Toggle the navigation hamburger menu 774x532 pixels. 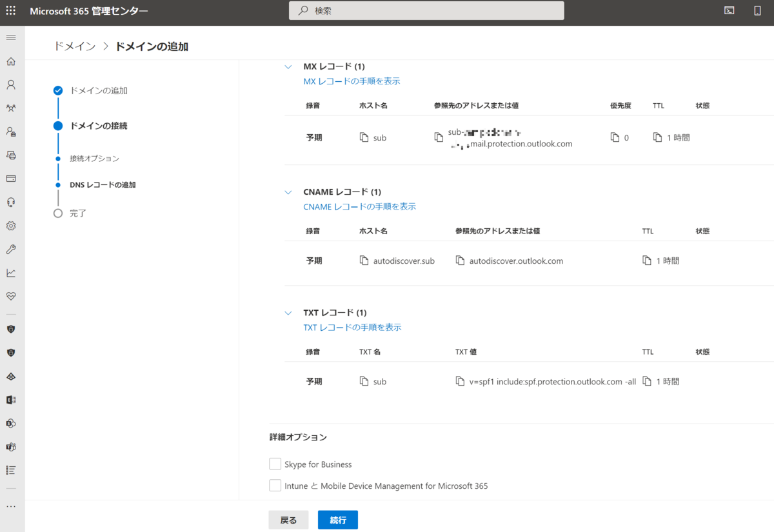(x=11, y=37)
